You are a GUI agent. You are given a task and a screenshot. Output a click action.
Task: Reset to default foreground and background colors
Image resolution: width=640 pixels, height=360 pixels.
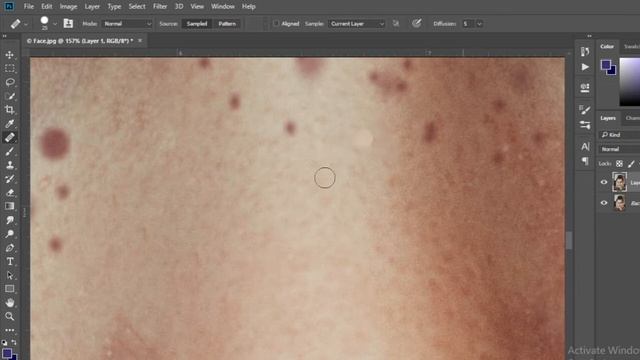click(4, 342)
